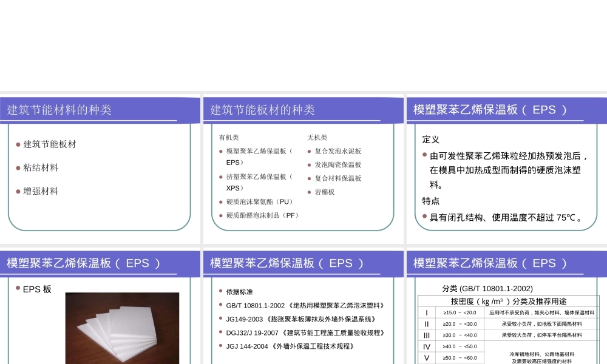Click the cell 承受较大负荷，如停车平台隔热材料
Screen dimensions: 607x364
542,335
